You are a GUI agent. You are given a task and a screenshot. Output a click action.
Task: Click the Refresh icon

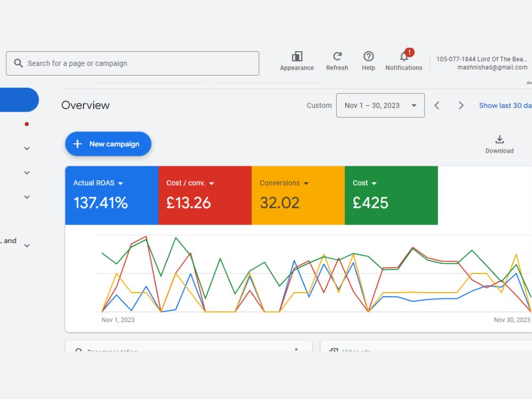point(337,56)
